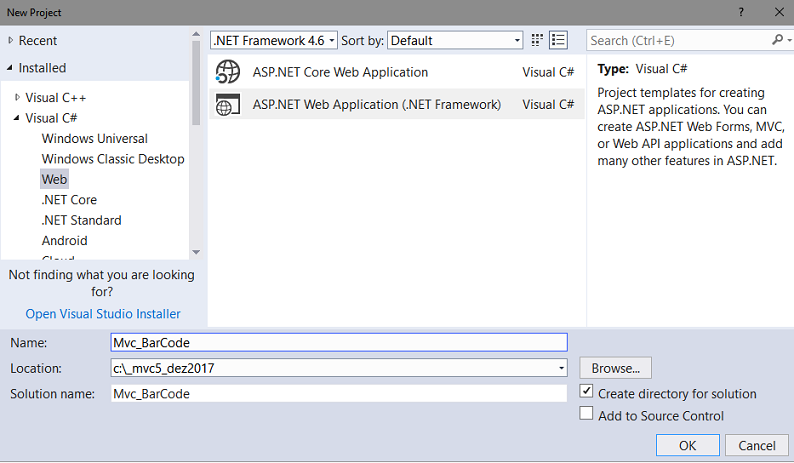Image resolution: width=794 pixels, height=463 pixels.
Task: Open the Sort by Default dropdown
Action: pos(455,41)
